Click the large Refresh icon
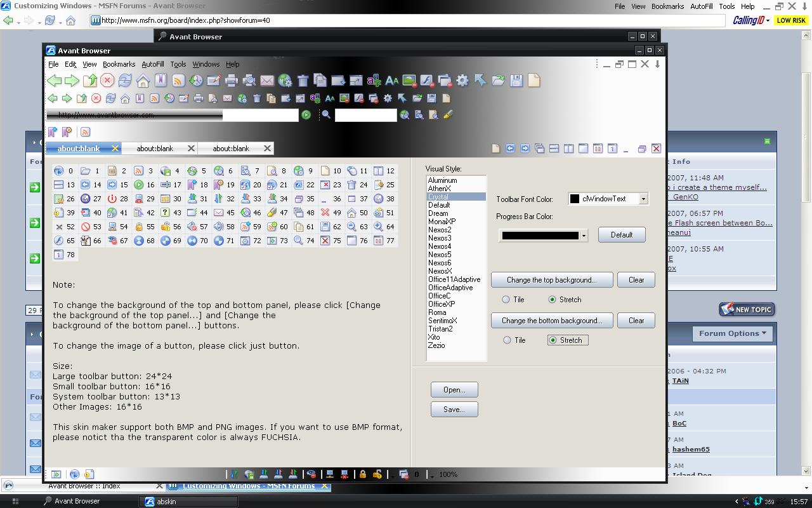The width and height of the screenshot is (812, 508). [x=125, y=81]
